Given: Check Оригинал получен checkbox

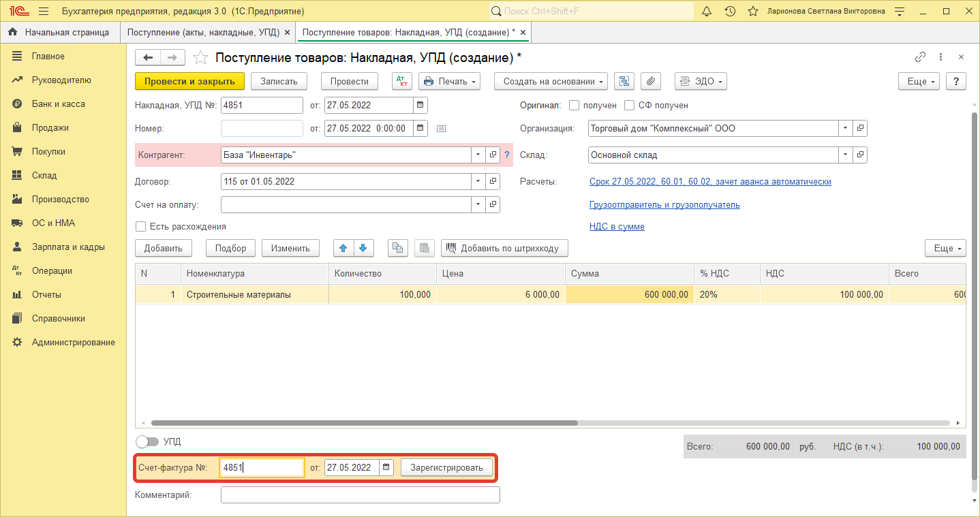Looking at the screenshot, I should tap(574, 106).
